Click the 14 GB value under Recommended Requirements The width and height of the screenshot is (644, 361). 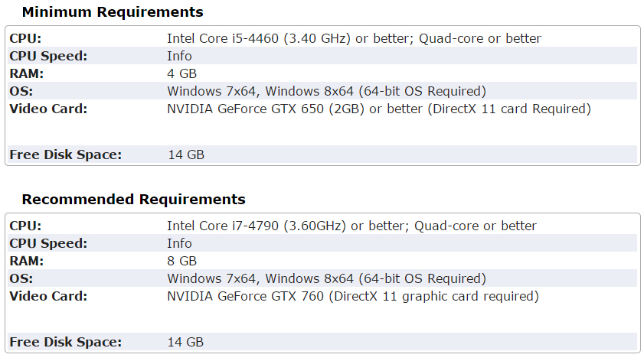(x=186, y=342)
